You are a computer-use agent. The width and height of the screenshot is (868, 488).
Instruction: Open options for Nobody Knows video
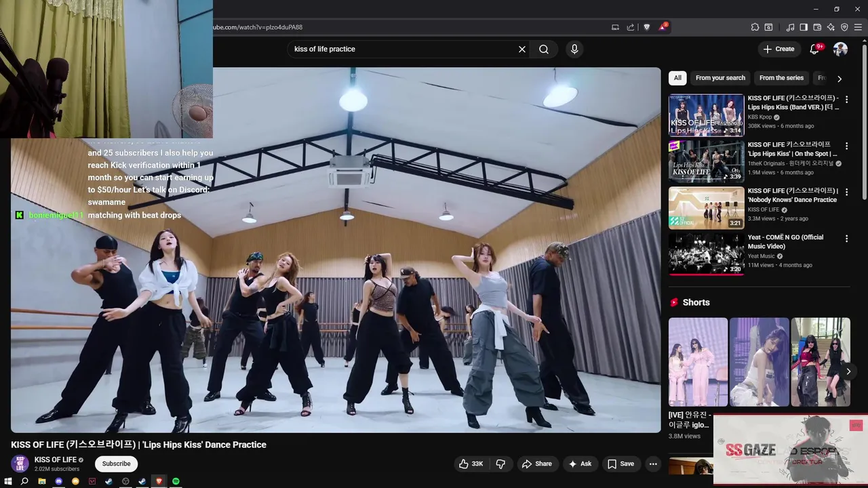click(846, 192)
